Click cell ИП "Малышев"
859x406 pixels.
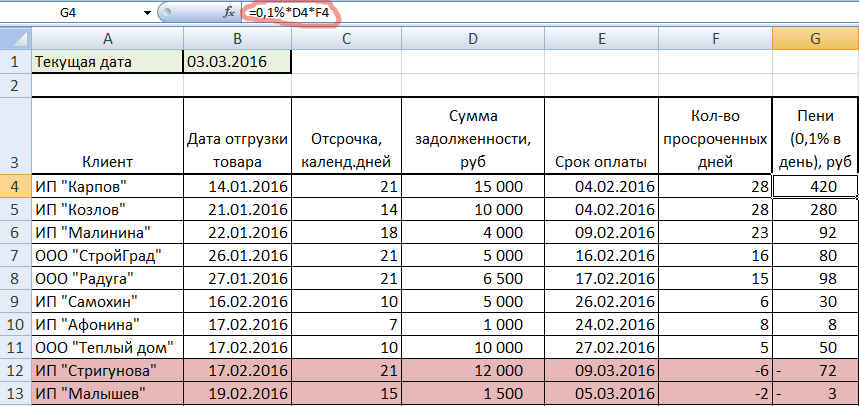[x=107, y=393]
